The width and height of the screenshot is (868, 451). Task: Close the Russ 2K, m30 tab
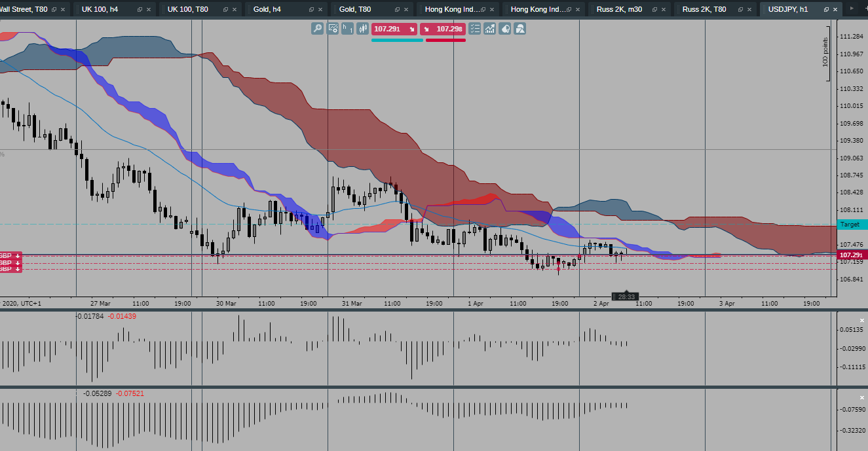click(664, 10)
